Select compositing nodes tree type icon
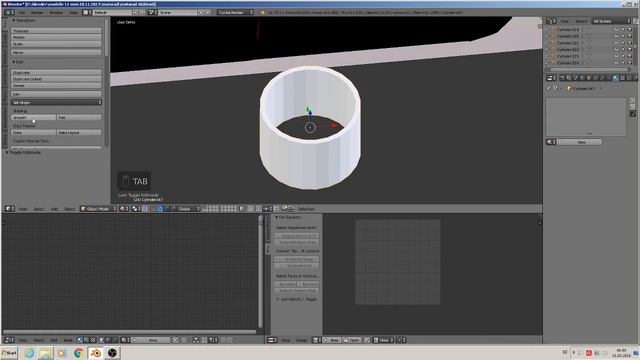This screenshot has height=360, width=640. [x=86, y=340]
